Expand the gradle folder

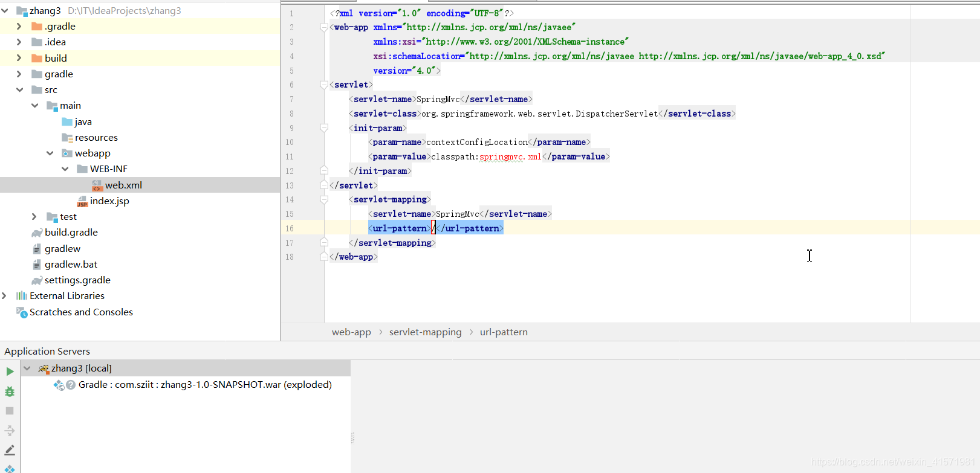(x=19, y=74)
